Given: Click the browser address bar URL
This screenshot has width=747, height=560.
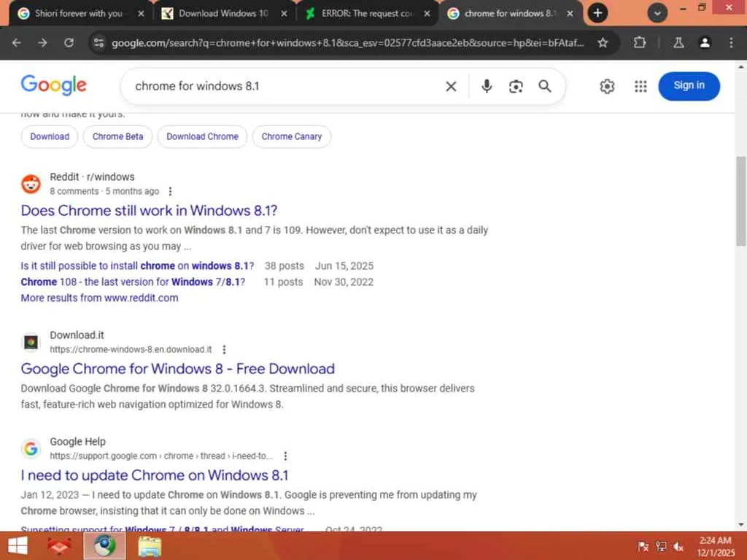Looking at the screenshot, I should tap(348, 43).
